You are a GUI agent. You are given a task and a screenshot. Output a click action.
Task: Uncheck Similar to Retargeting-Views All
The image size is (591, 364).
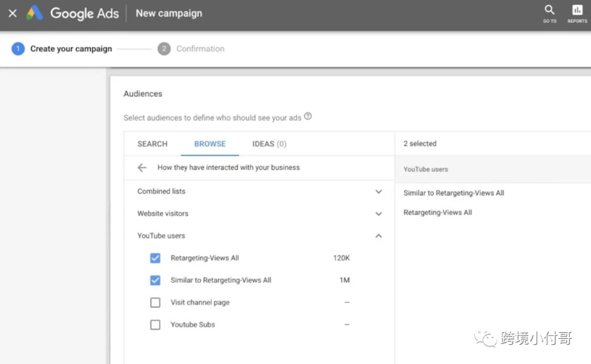[x=155, y=281]
